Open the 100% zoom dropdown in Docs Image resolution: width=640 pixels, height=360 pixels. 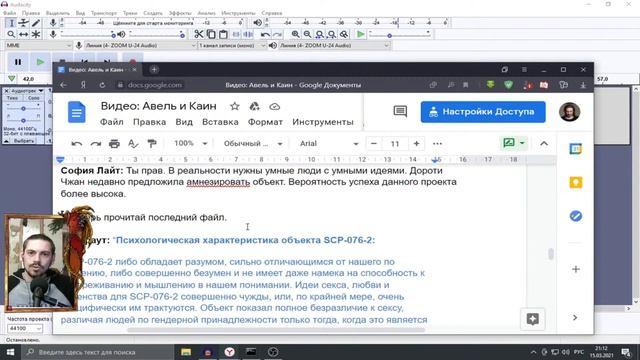(x=191, y=144)
